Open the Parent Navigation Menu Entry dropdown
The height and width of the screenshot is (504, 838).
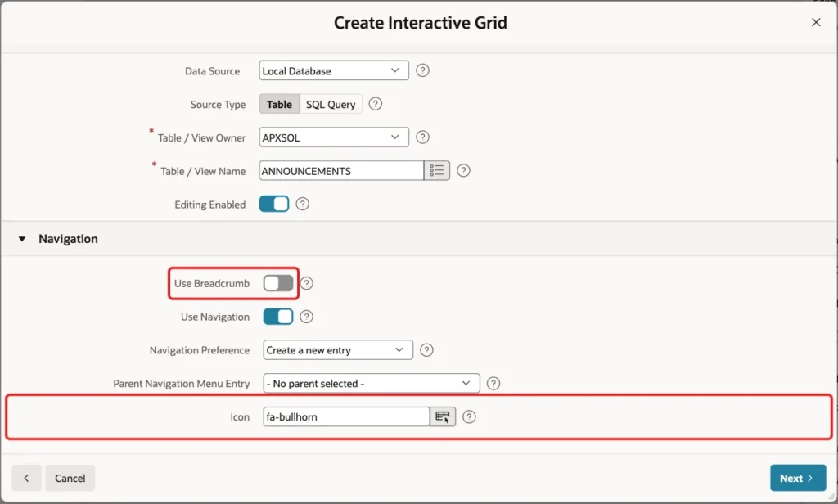click(x=372, y=383)
